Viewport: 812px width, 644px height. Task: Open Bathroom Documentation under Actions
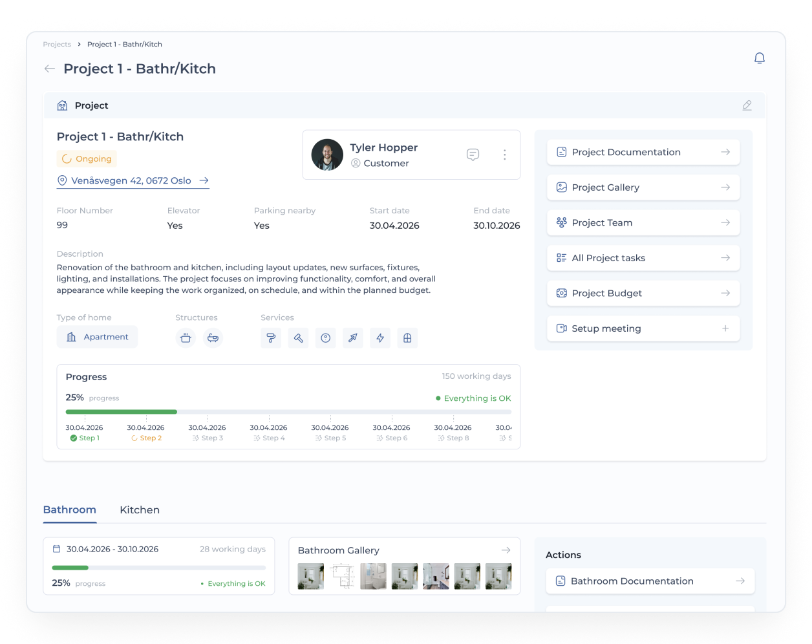tap(650, 581)
